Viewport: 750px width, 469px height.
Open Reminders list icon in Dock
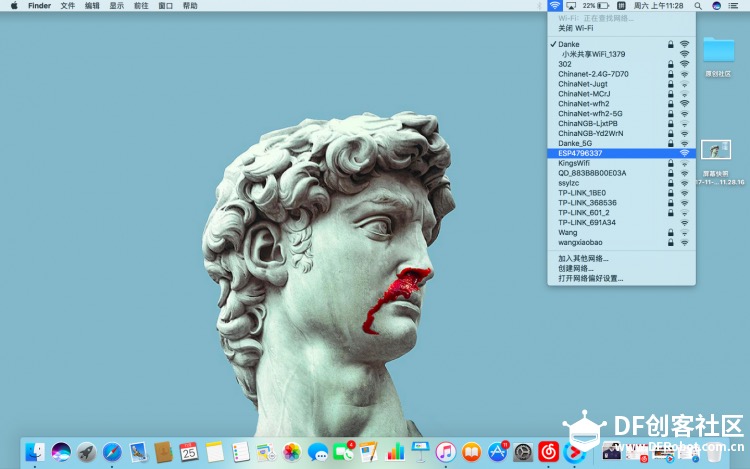coord(241,452)
